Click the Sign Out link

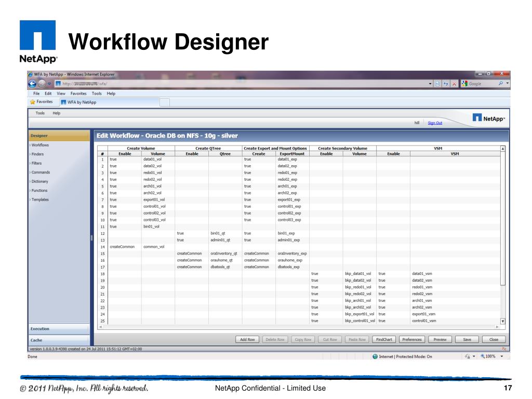(x=435, y=123)
